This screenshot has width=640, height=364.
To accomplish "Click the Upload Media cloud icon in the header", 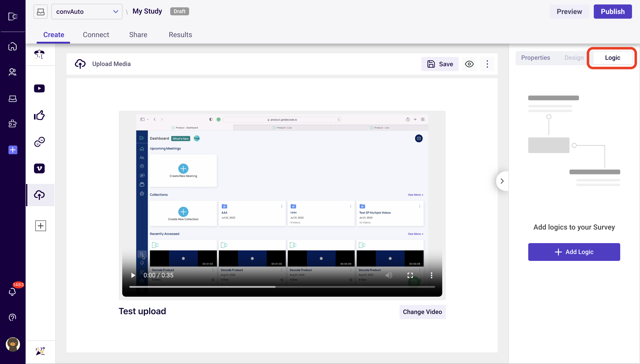I will click(80, 64).
